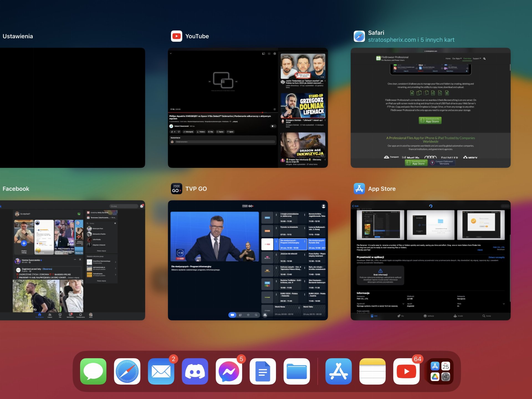Screen dimensions: 532x399
Task: Open Support dropdown in Safari page
Action: (477, 58)
